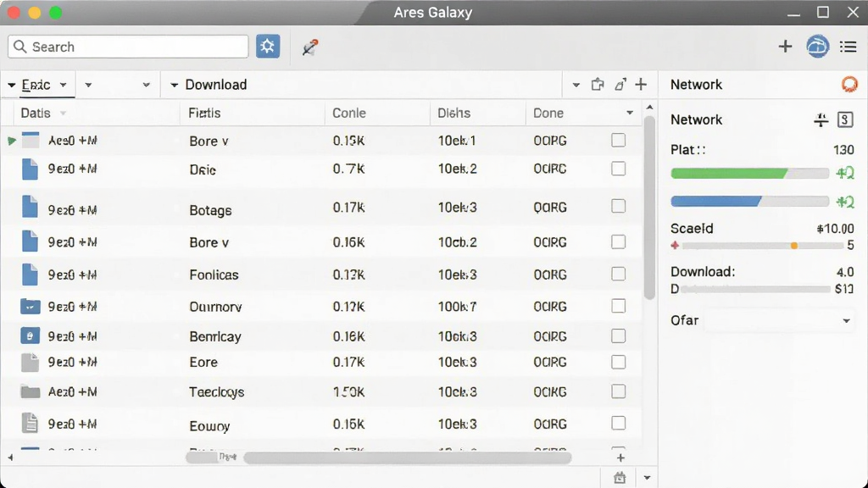The width and height of the screenshot is (868, 488).
Task: Click the left arrow of the horizontal scrollbar
Action: click(10, 457)
